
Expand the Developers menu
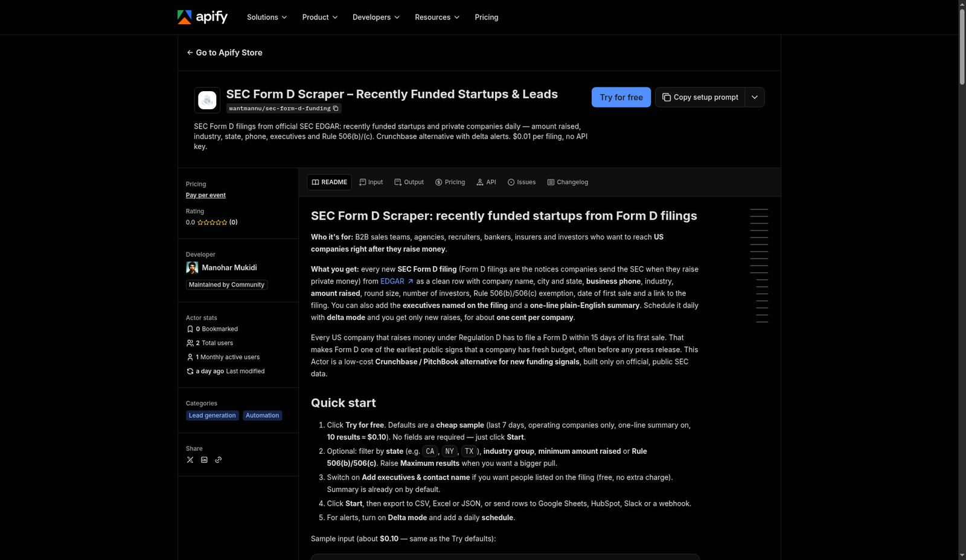[x=376, y=17]
